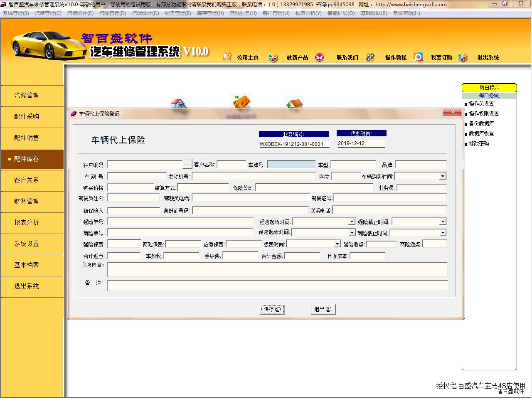Select 配件库存 in left sidebar

pyautogui.click(x=32, y=159)
